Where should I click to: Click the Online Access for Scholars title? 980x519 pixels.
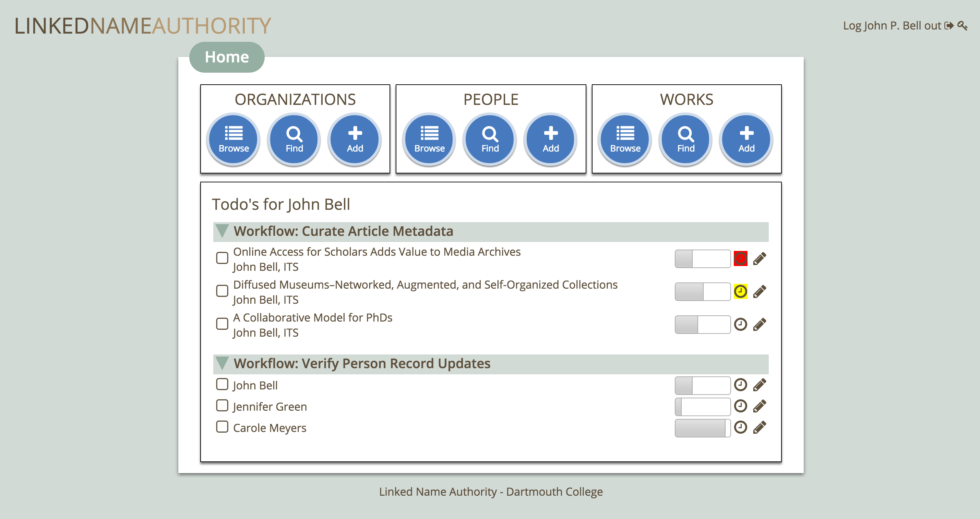click(377, 252)
